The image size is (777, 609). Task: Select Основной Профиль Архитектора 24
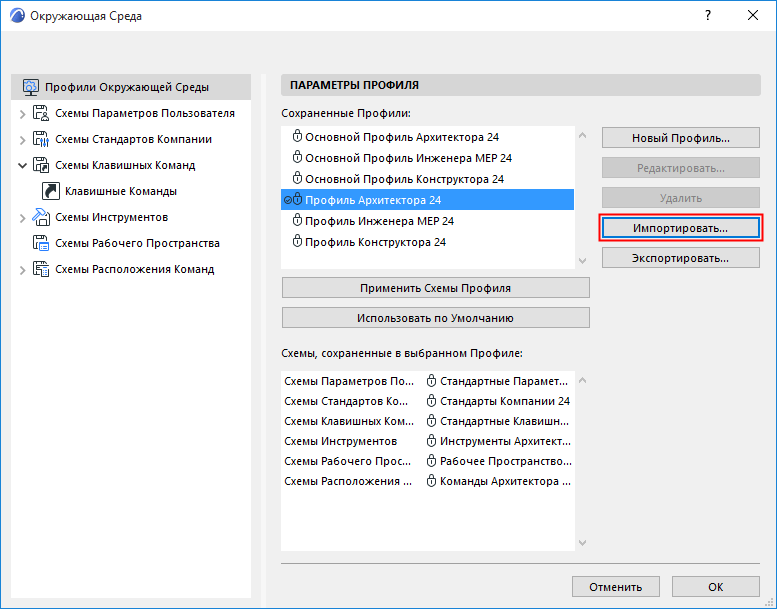pyautogui.click(x=428, y=137)
